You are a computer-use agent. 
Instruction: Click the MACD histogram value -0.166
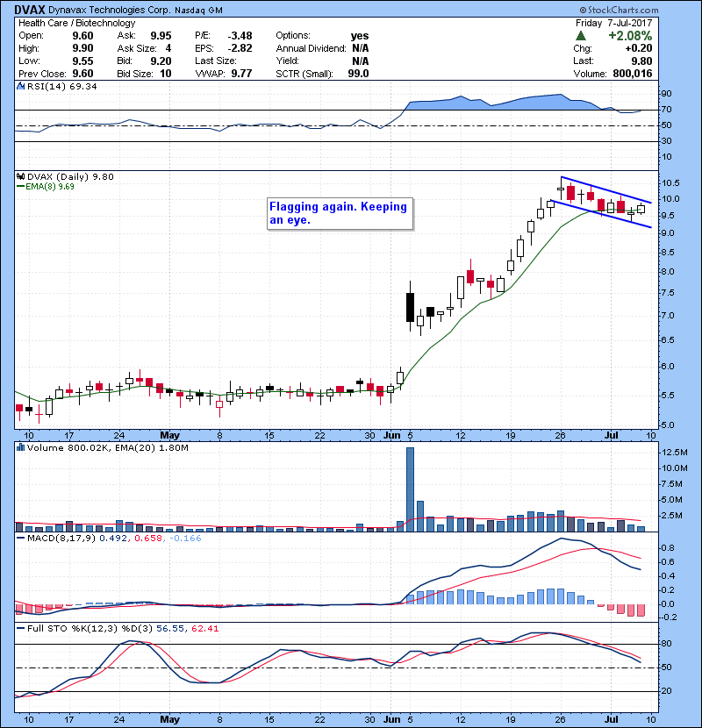pos(185,539)
